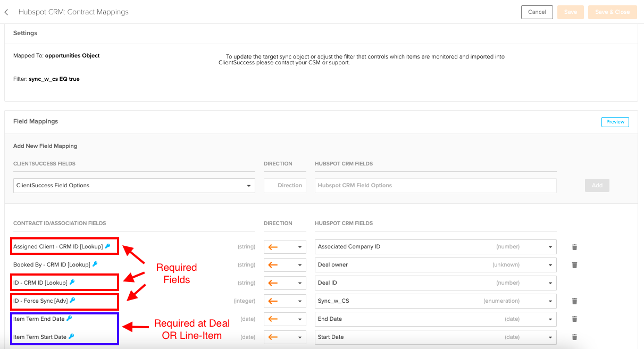Open the field mappings Preview
The height and width of the screenshot is (349, 644).
pos(615,122)
